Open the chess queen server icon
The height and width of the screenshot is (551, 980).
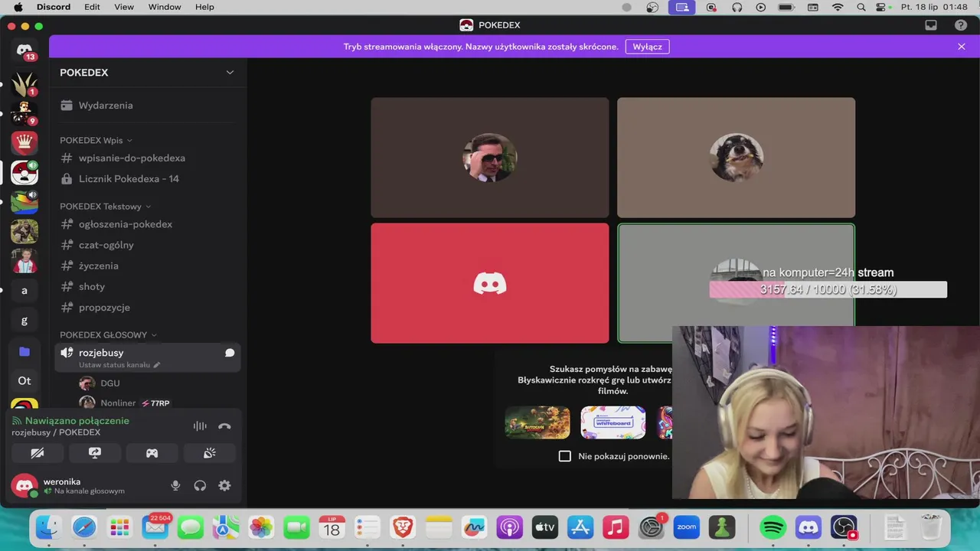pos(24,142)
